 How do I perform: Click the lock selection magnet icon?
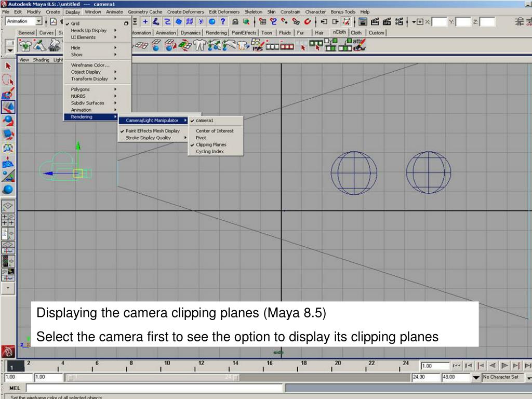(x=235, y=22)
